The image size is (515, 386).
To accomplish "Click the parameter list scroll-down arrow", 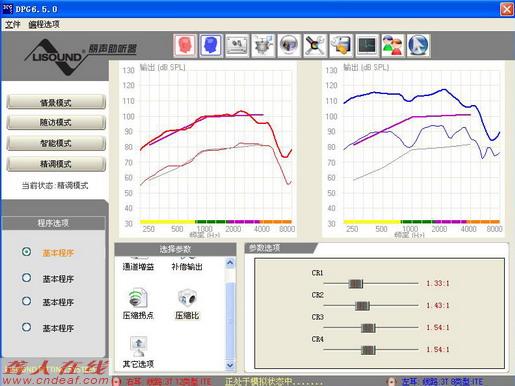I will pyautogui.click(x=230, y=365).
